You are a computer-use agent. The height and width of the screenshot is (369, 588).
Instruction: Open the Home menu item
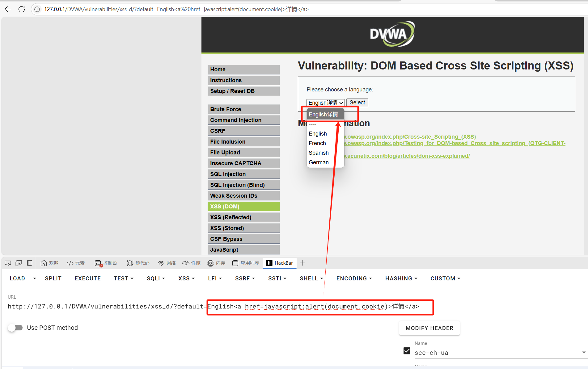pos(244,69)
